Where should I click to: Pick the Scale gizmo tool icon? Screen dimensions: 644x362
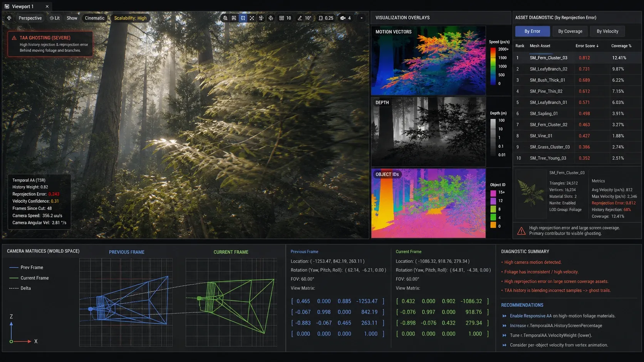(252, 18)
